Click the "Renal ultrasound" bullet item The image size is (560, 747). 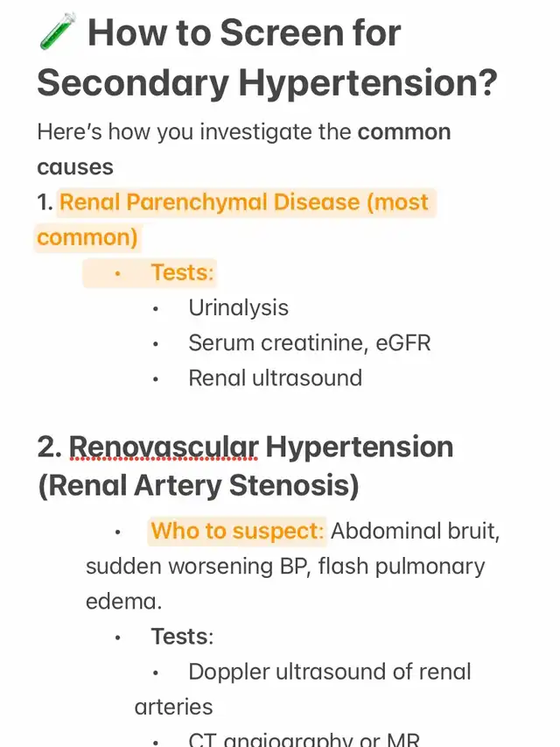click(275, 377)
